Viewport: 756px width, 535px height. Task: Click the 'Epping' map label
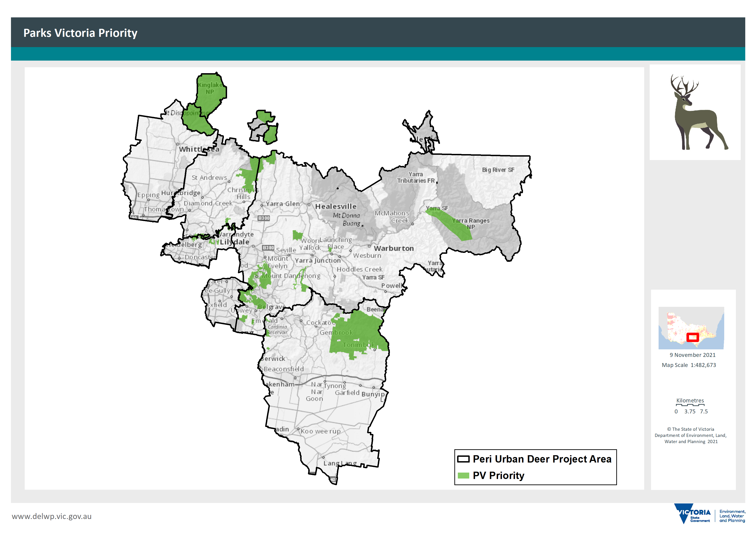point(148,195)
